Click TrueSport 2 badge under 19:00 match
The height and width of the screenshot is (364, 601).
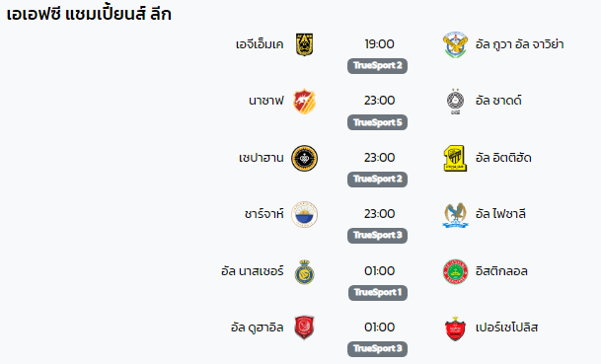pos(378,66)
